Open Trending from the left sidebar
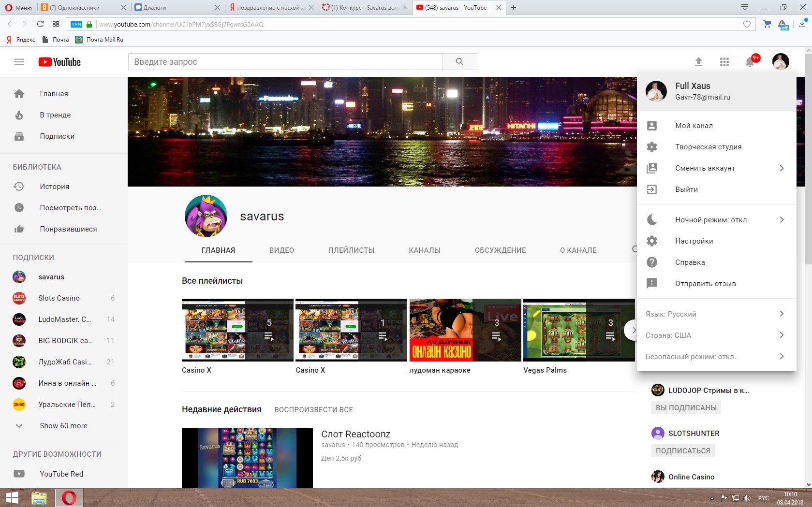Image resolution: width=812 pixels, height=507 pixels. tap(55, 115)
